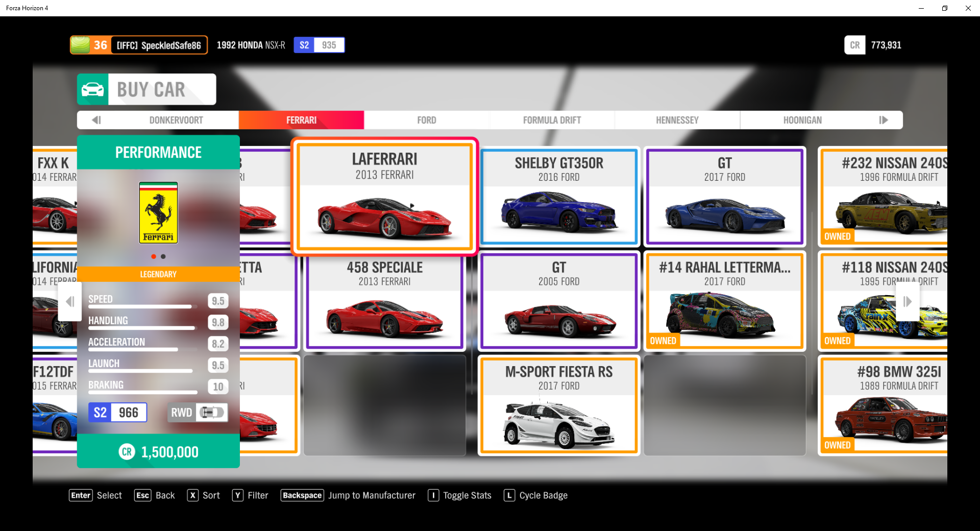Click the Buy Car icon
The height and width of the screenshot is (531, 980).
(x=92, y=89)
